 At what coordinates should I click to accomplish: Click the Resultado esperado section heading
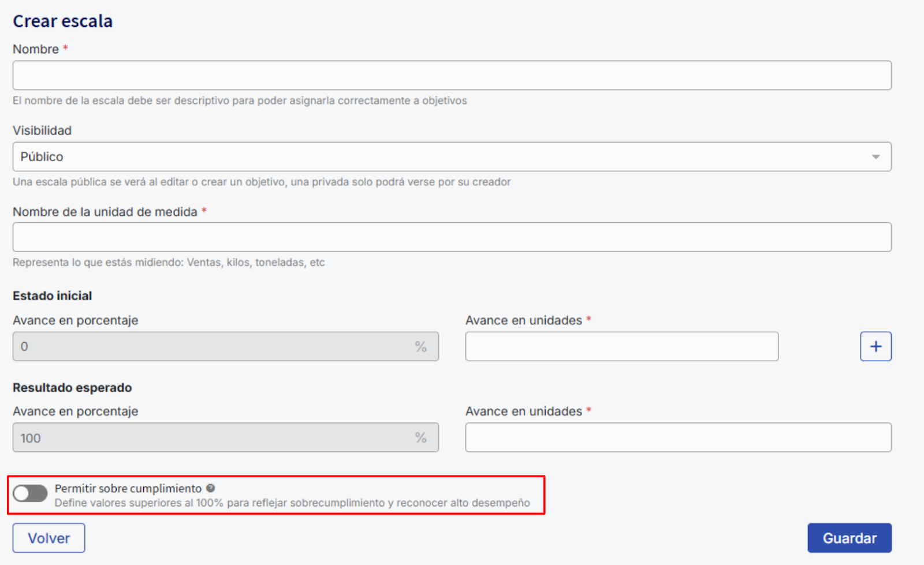coord(72,388)
